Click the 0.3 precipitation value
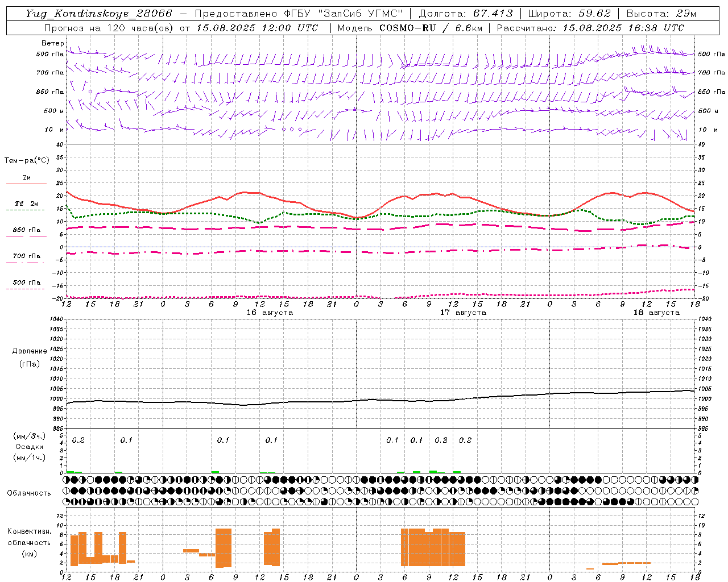 coord(441,440)
